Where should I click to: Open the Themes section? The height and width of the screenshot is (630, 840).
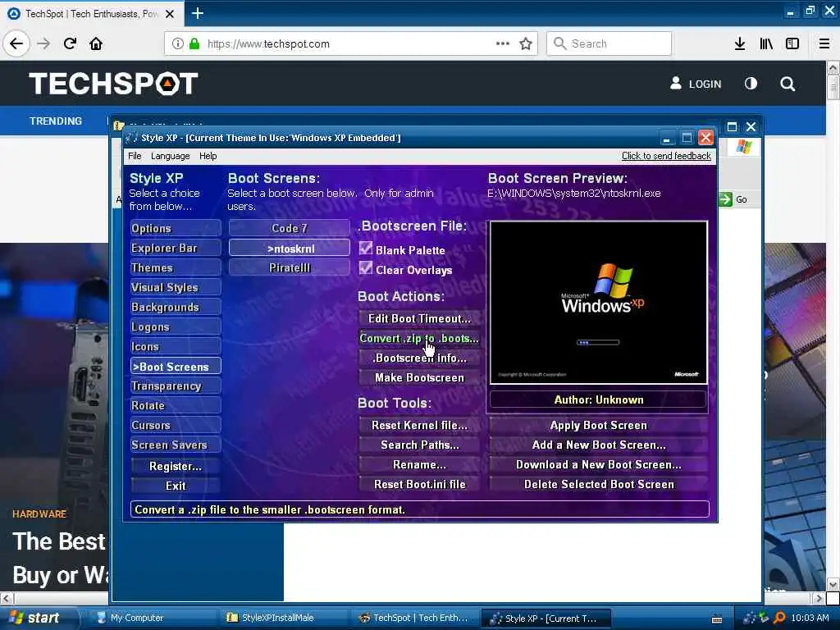[x=176, y=268]
